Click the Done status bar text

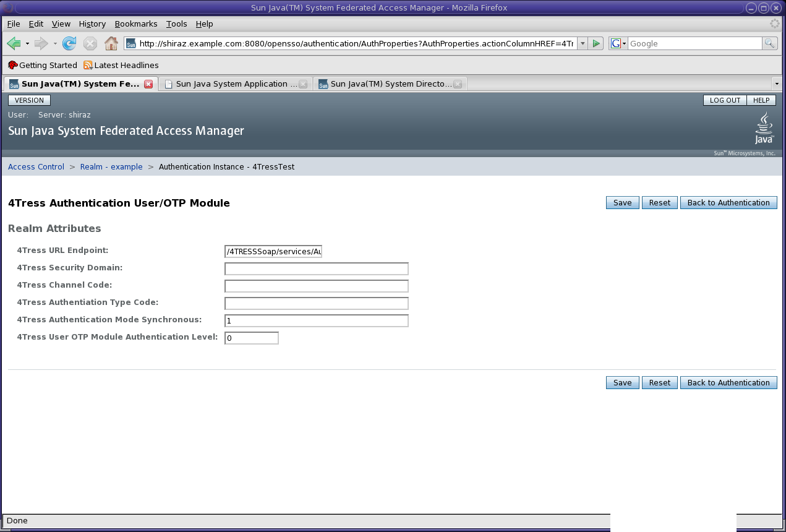[x=17, y=521]
